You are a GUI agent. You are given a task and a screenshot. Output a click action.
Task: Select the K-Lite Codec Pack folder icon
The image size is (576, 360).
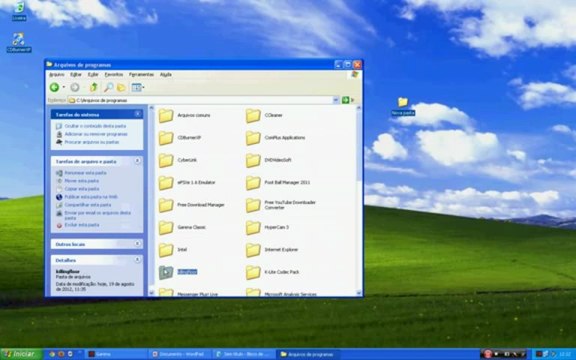253,273
